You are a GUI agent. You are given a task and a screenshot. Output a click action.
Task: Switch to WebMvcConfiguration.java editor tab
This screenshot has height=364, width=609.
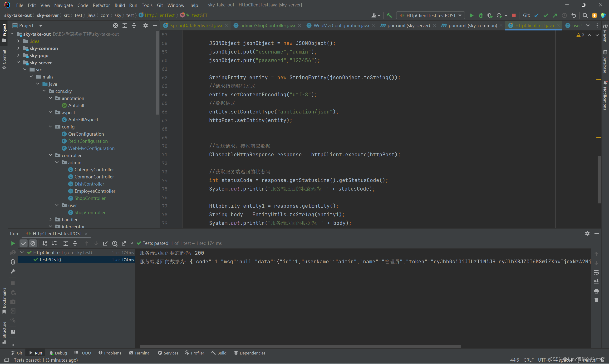click(x=341, y=25)
